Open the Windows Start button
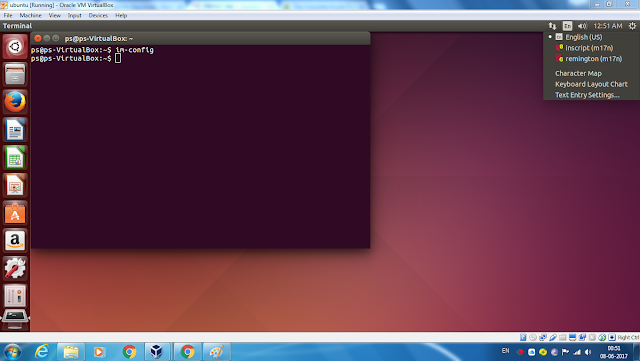640x361 pixels. [x=12, y=352]
